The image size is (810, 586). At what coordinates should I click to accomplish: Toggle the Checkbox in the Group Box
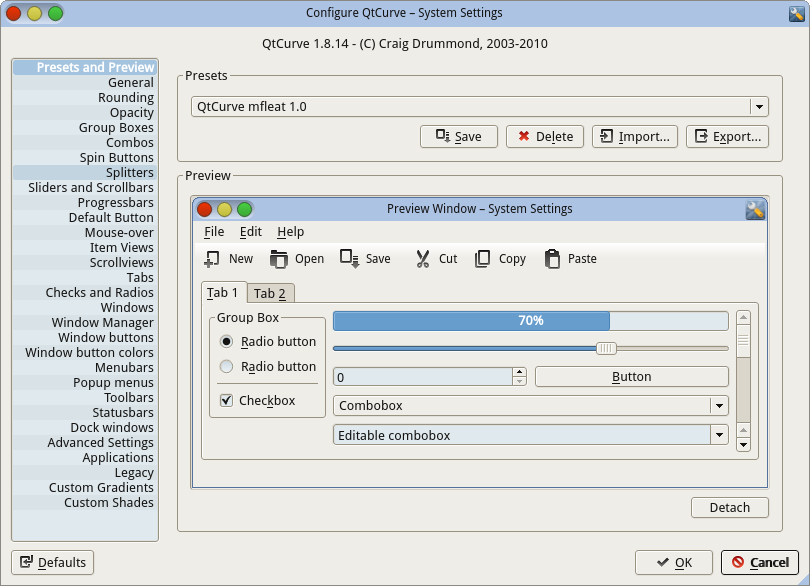[226, 400]
